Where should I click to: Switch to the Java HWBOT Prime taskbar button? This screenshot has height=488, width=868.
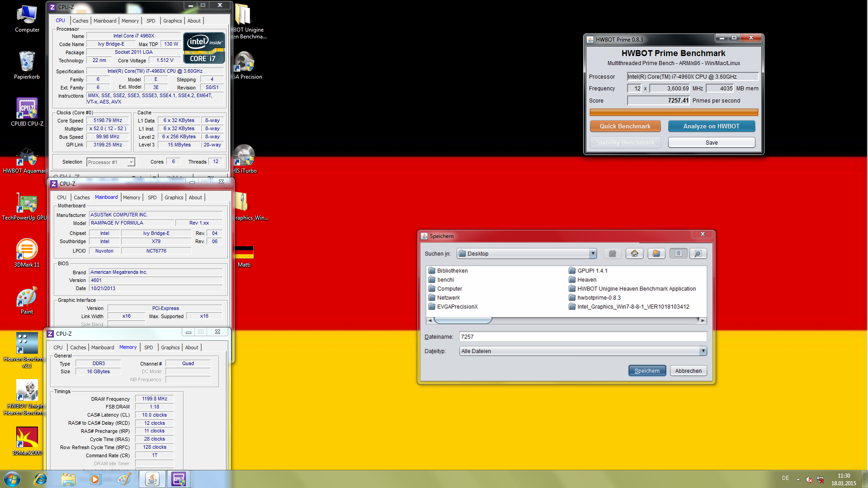coord(152,479)
